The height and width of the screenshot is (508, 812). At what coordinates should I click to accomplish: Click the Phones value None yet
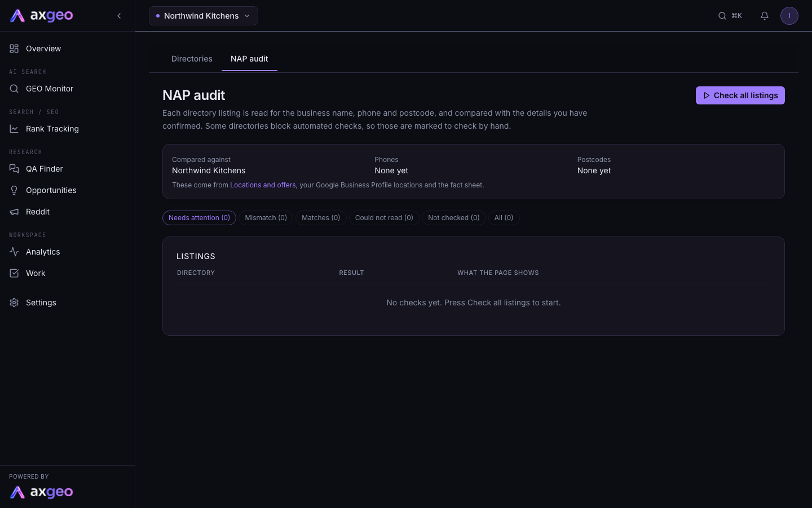(391, 170)
